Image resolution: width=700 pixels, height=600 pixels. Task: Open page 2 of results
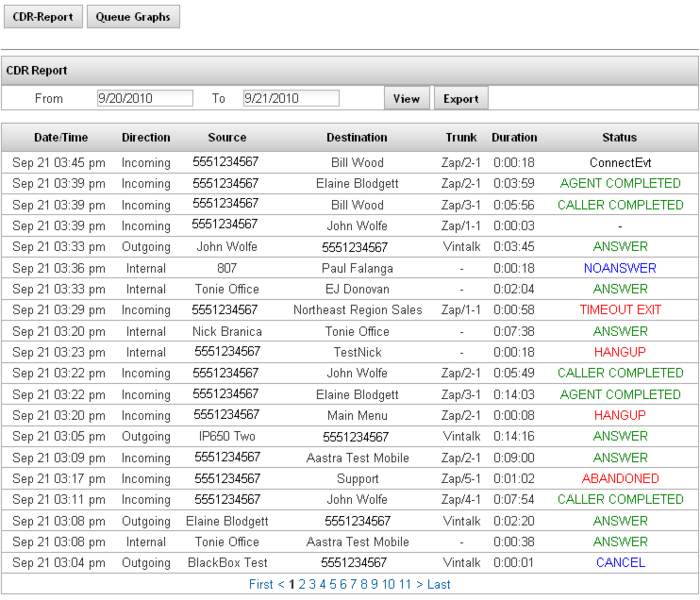302,584
